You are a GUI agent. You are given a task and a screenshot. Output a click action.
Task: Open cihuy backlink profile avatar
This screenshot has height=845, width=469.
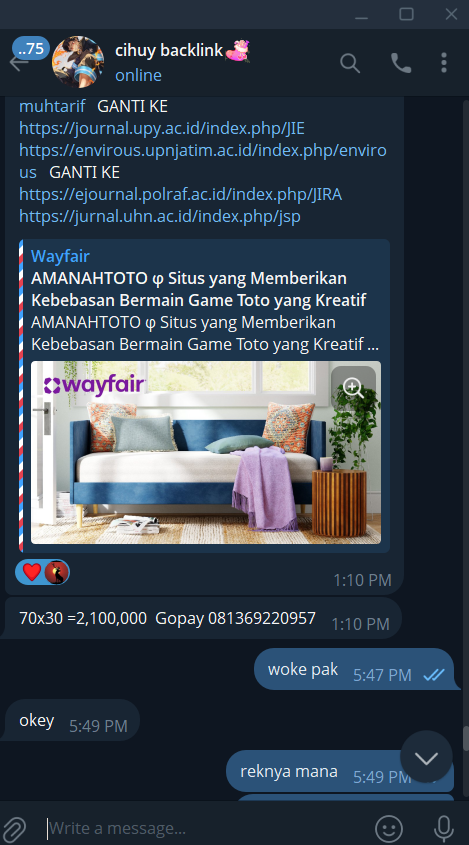78,62
